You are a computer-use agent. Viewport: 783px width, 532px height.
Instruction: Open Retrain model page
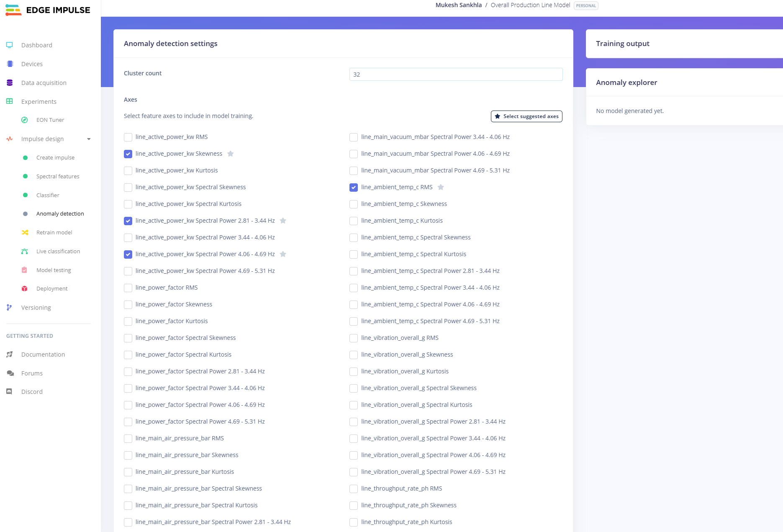click(x=54, y=232)
